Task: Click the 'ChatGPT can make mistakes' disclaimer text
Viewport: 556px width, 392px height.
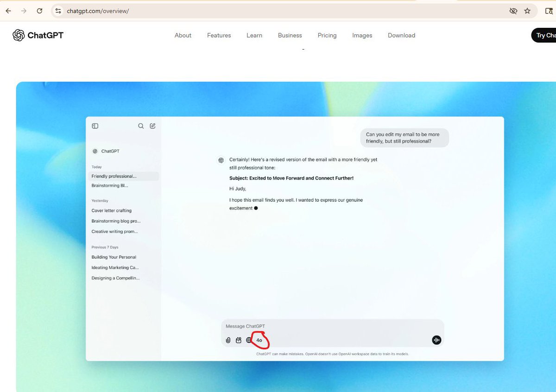Action: point(332,354)
